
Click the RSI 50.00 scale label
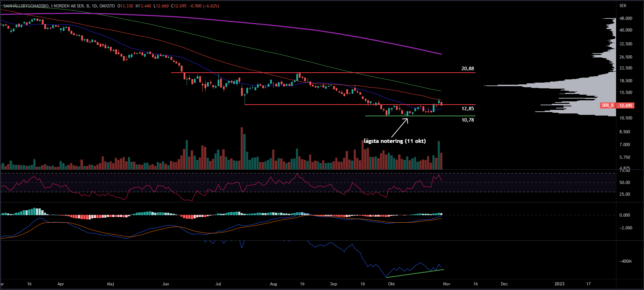[x=625, y=183]
